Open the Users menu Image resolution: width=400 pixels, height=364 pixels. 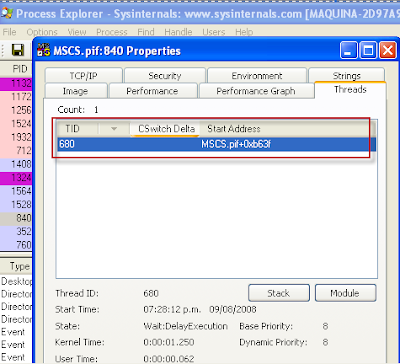point(213,32)
